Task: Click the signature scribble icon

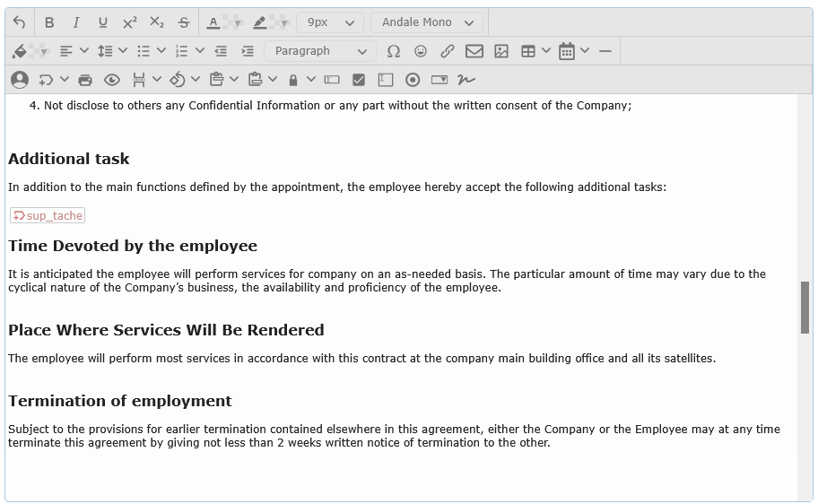Action: pos(466,80)
